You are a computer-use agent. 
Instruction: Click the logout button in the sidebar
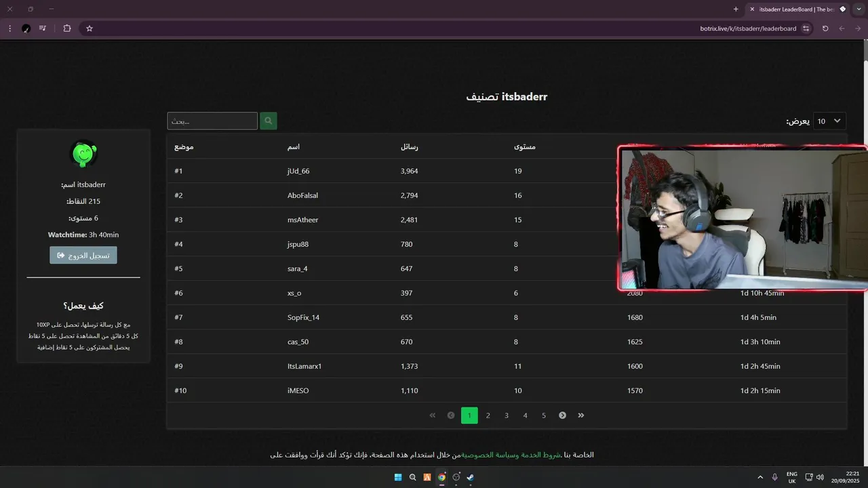[83, 255]
